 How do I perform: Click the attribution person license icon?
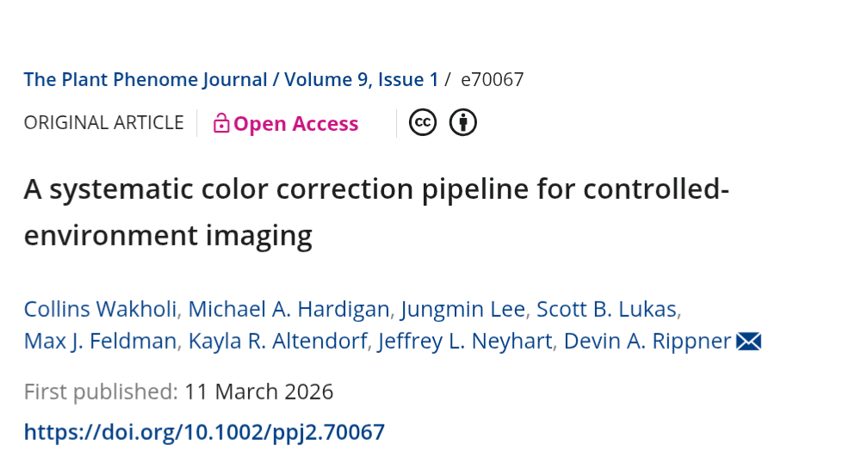tap(463, 123)
